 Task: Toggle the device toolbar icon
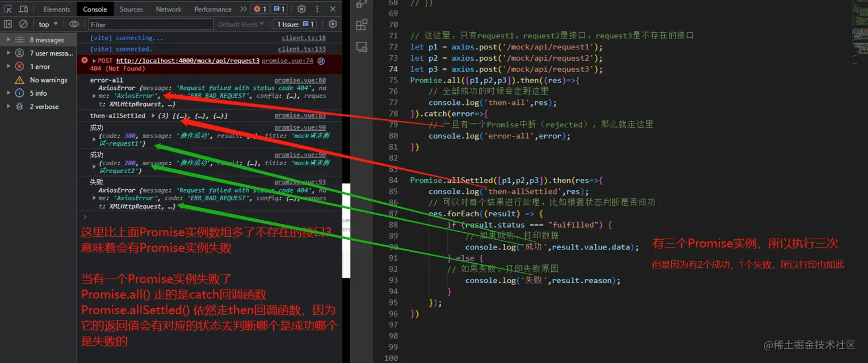(24, 9)
